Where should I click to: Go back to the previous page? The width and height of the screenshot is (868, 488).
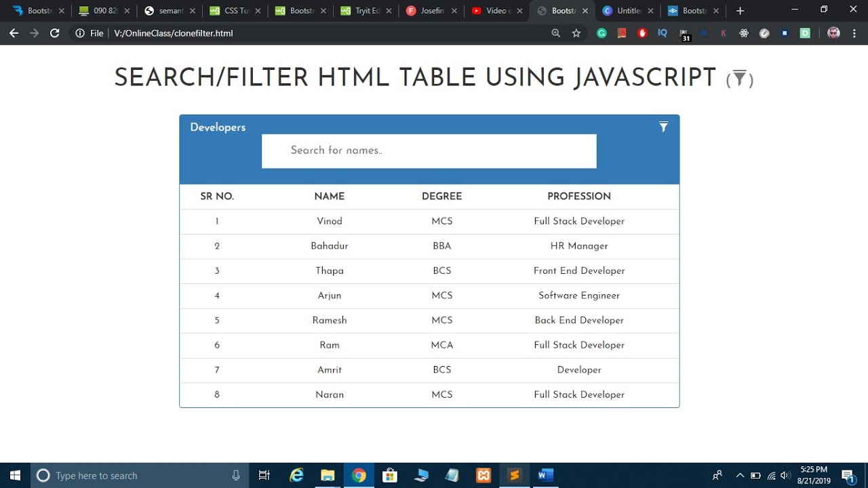pyautogui.click(x=14, y=33)
